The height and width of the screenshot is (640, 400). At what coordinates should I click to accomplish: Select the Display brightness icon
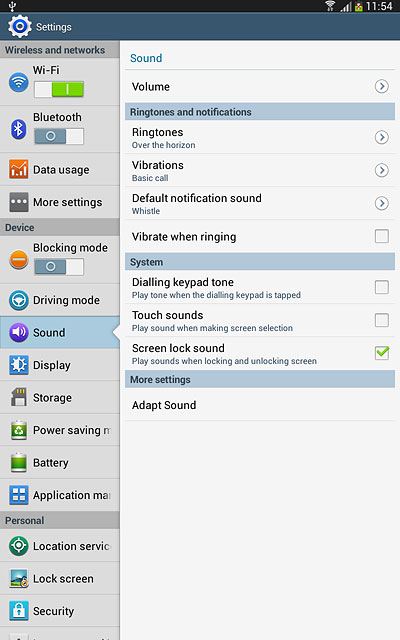tap(19, 364)
